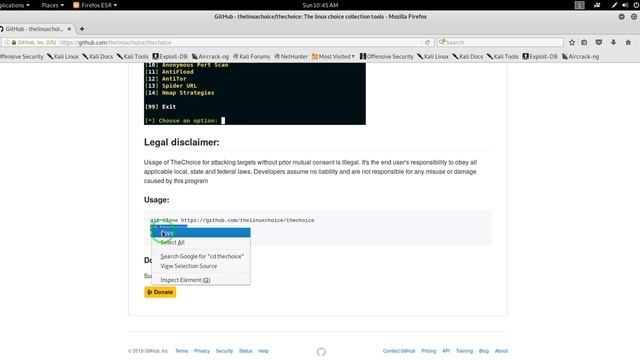Open the Downloads arrow icon
Screen dimensions: 640x360
coord(613,42)
